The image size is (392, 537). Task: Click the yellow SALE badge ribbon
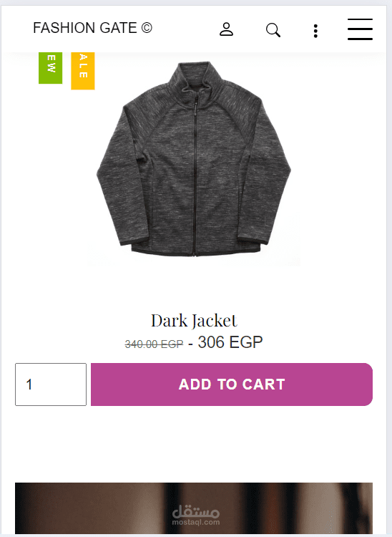(x=83, y=71)
